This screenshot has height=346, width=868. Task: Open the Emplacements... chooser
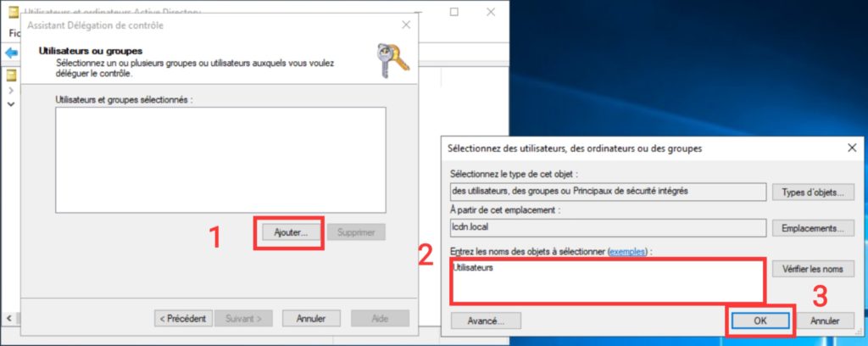click(813, 227)
